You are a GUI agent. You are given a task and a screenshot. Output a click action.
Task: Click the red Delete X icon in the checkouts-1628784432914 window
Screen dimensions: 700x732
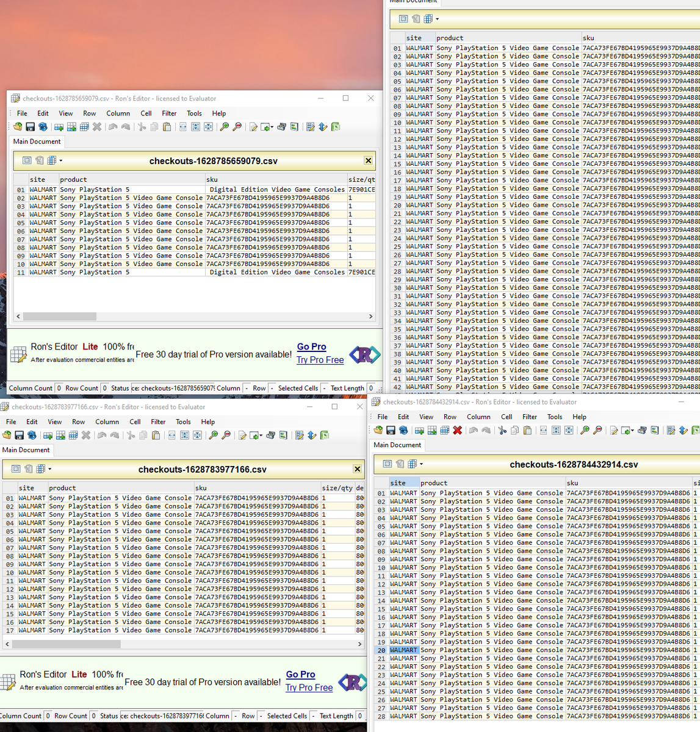coord(457,431)
